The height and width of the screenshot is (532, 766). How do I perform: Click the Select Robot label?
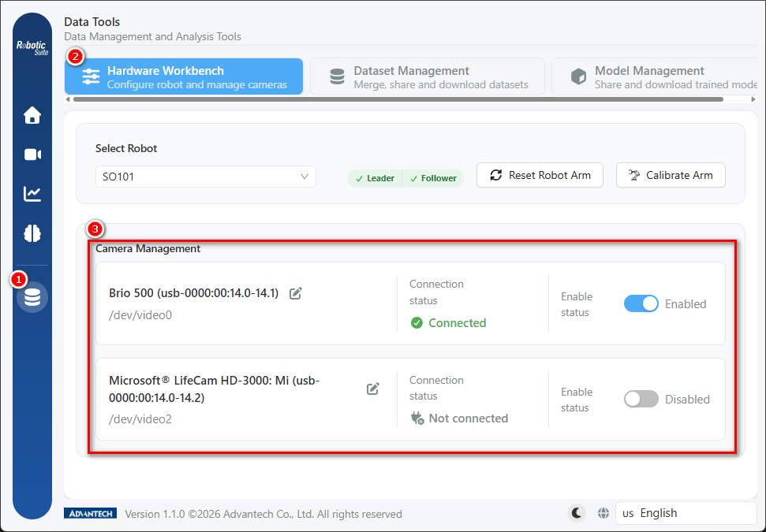(x=126, y=148)
